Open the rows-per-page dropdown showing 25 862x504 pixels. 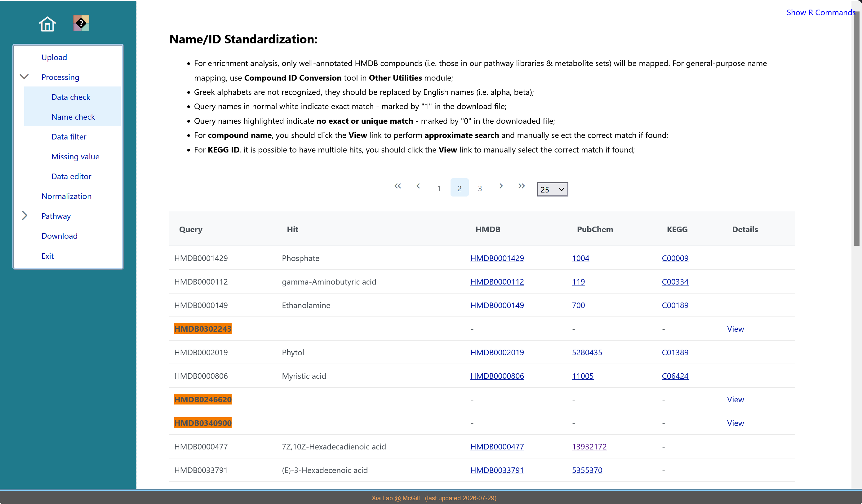point(552,189)
